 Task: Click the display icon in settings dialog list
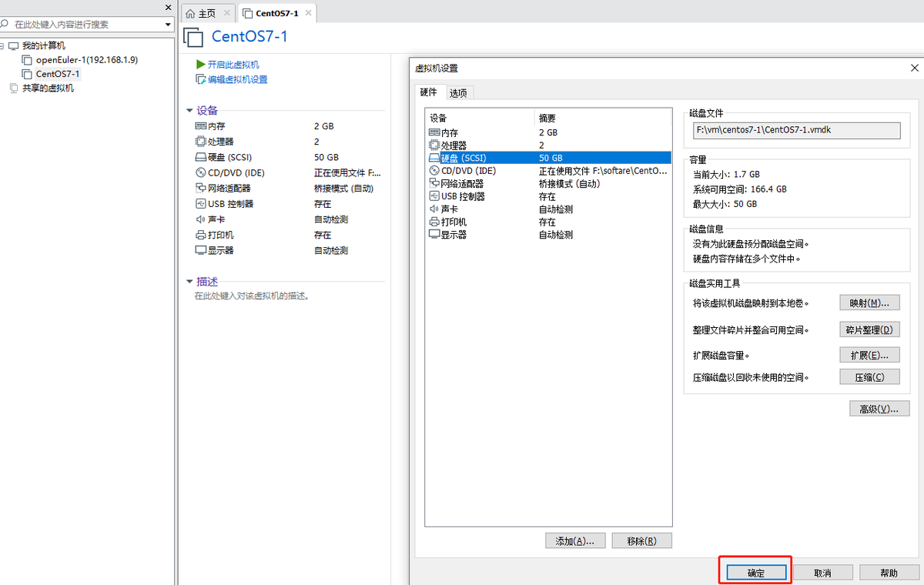point(434,235)
